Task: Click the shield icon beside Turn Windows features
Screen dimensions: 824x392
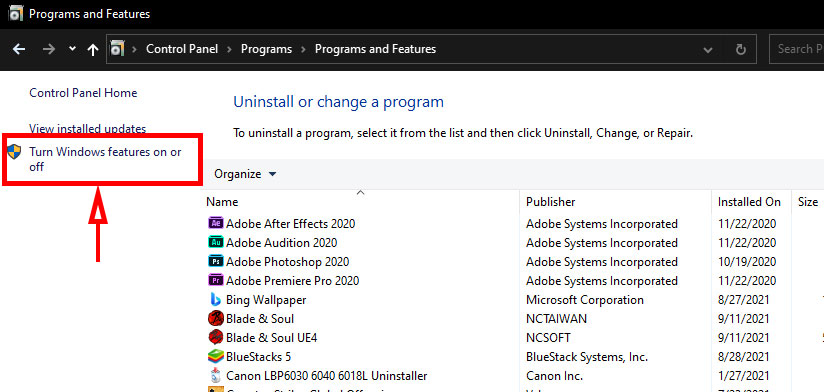Action: 15,152
